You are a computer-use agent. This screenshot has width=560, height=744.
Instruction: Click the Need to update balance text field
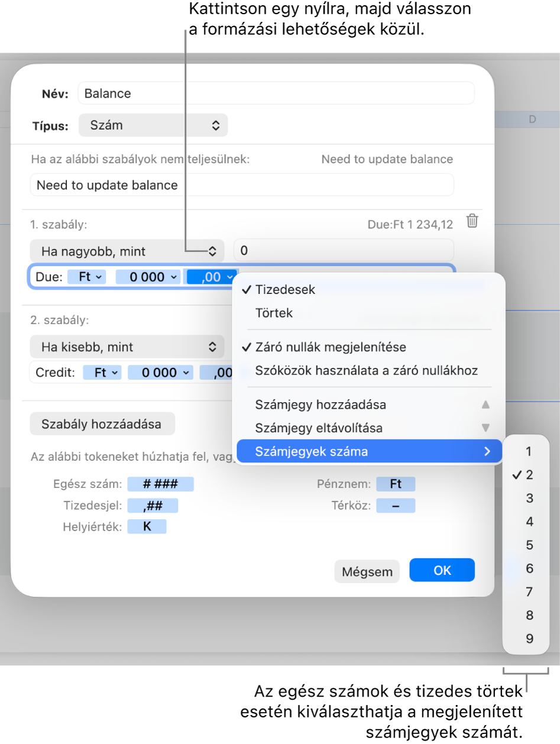242,185
